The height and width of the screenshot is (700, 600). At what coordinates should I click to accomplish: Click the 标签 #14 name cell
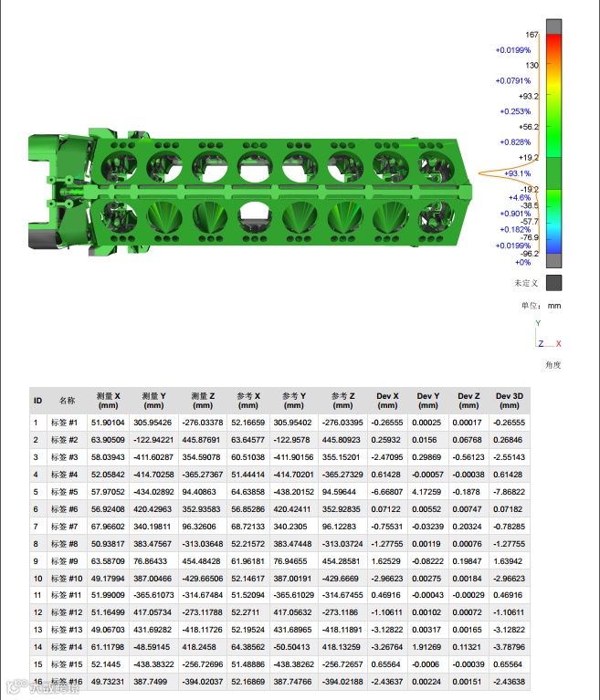pos(67,647)
